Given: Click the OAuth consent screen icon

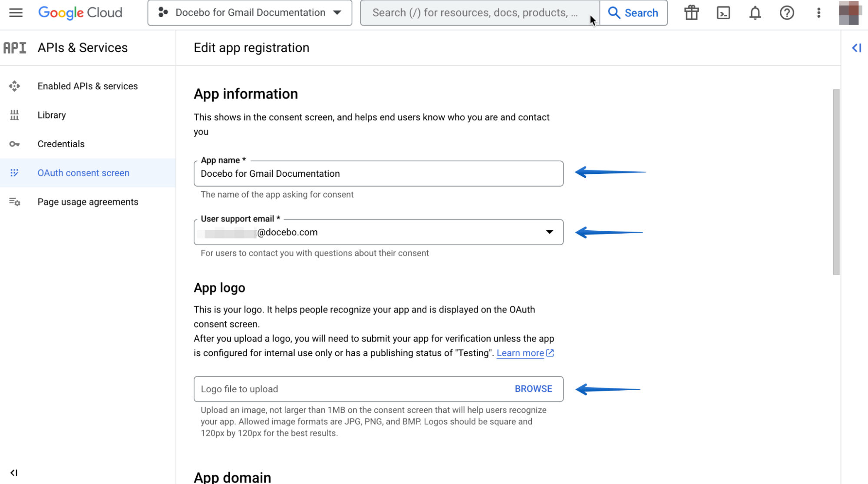Looking at the screenshot, I should coord(14,173).
